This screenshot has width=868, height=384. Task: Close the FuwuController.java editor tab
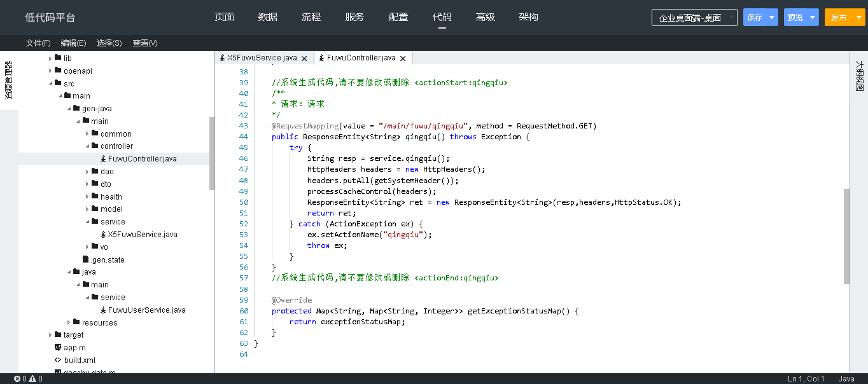tap(403, 58)
